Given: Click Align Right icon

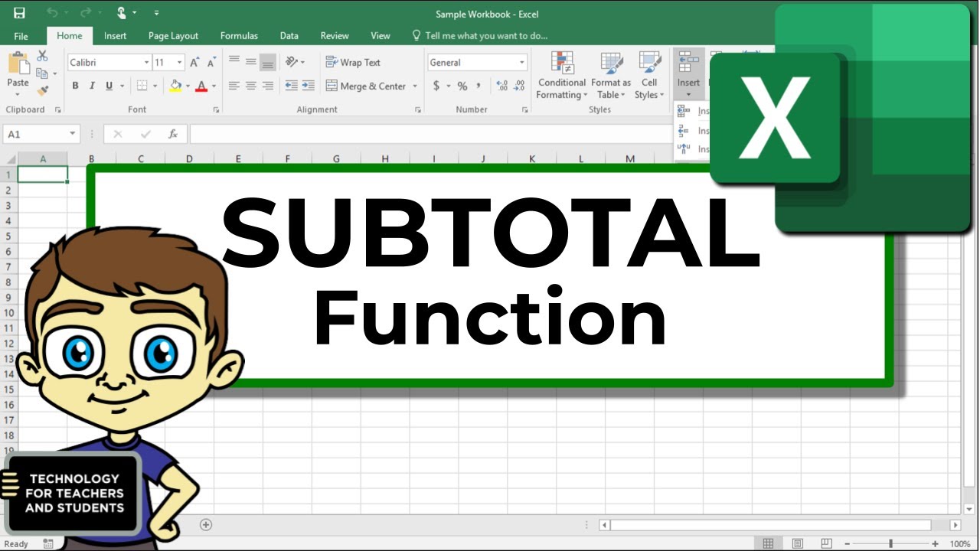Looking at the screenshot, I should pyautogui.click(x=268, y=86).
